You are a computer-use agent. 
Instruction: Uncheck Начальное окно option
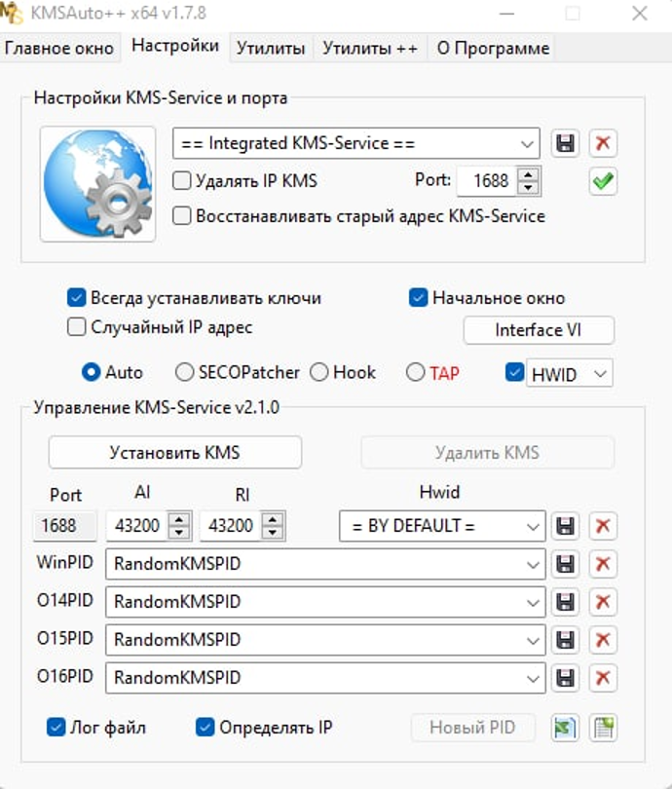click(x=418, y=298)
